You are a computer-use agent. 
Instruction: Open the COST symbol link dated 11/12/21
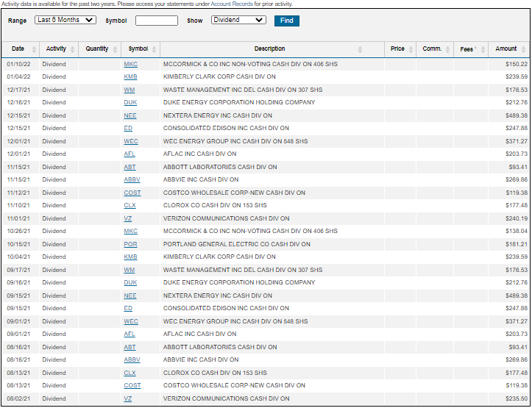(x=132, y=193)
